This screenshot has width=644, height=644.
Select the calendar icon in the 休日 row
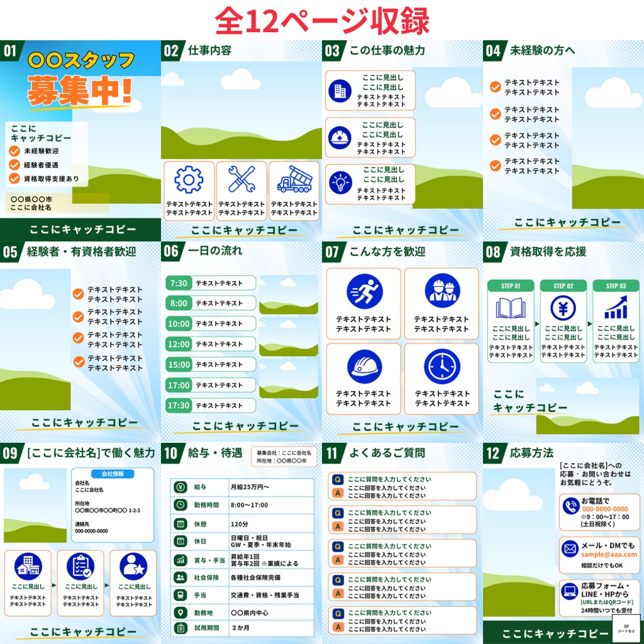pos(180,541)
